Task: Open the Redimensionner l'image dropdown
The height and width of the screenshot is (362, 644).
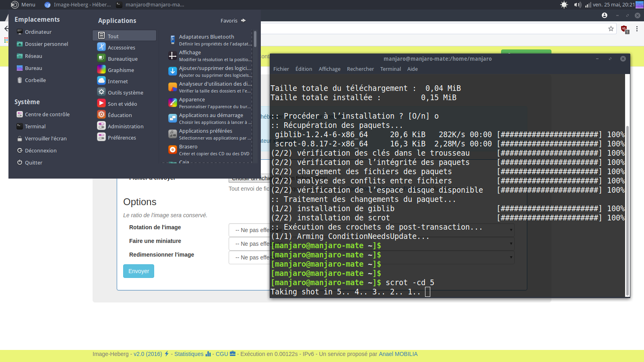Action: (x=249, y=257)
